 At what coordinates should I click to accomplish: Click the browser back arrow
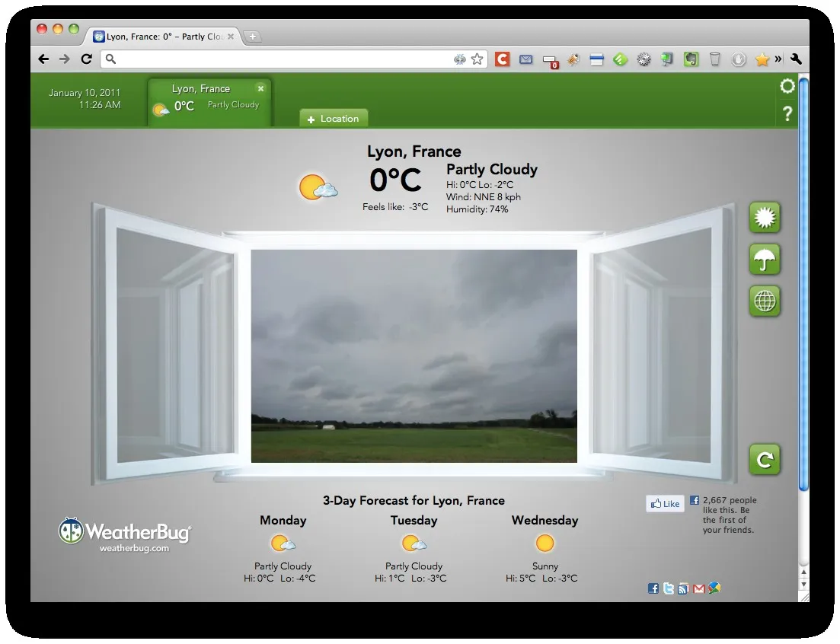click(x=43, y=59)
